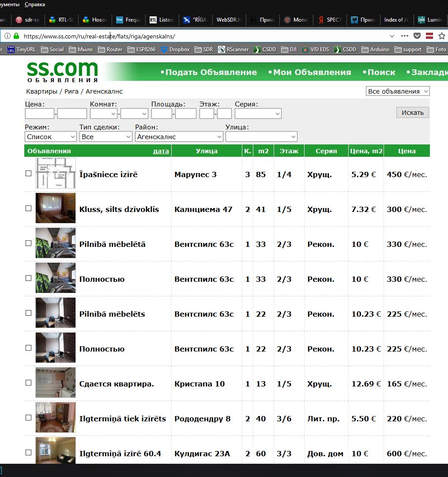The image size is (448, 477).
Task: Open the TinyURL bookmark
Action: [x=22, y=49]
